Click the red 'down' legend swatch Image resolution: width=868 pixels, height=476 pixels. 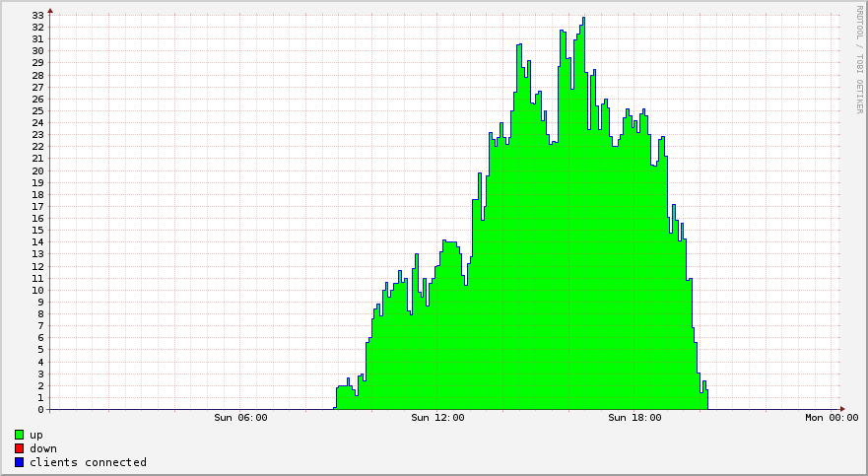tap(20, 448)
